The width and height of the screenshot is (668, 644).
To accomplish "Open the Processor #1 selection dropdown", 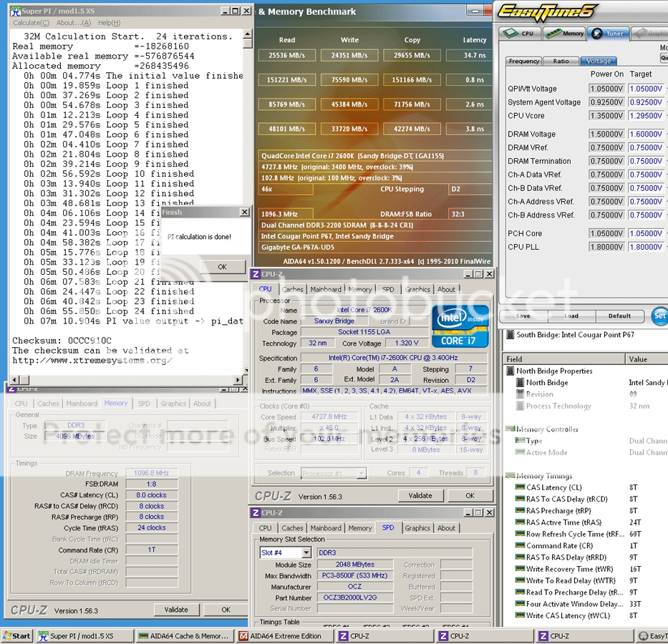I will click(x=362, y=473).
